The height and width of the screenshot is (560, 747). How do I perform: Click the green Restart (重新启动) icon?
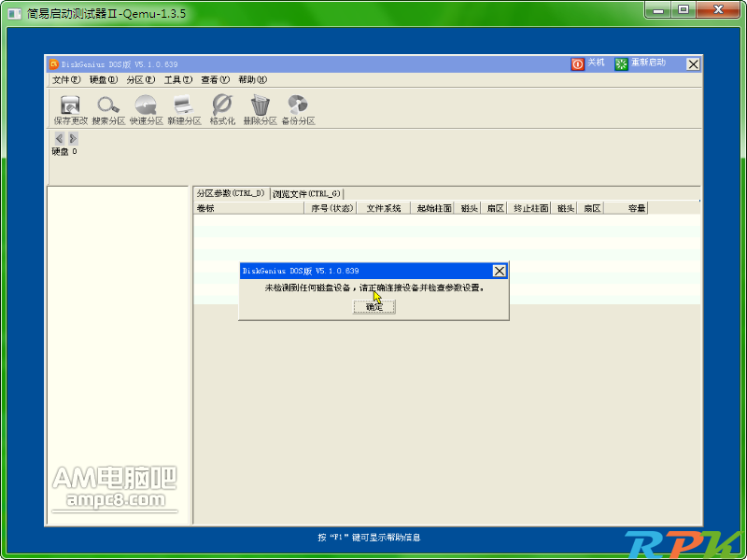(x=621, y=63)
